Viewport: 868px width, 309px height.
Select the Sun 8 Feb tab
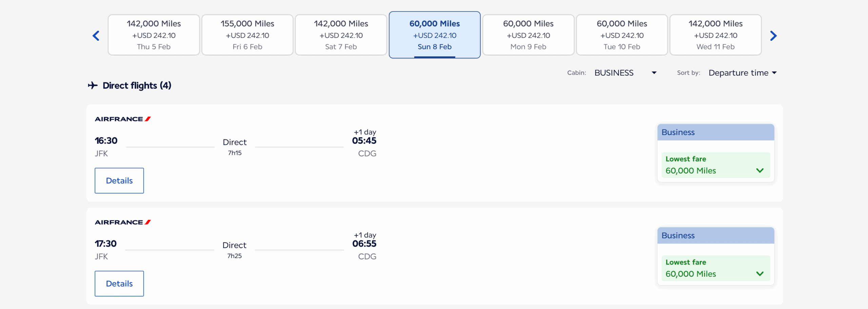[x=435, y=35]
